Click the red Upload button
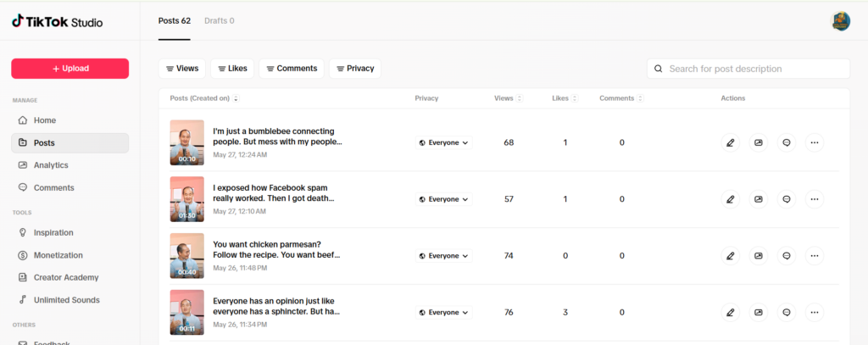The image size is (868, 345). (70, 69)
